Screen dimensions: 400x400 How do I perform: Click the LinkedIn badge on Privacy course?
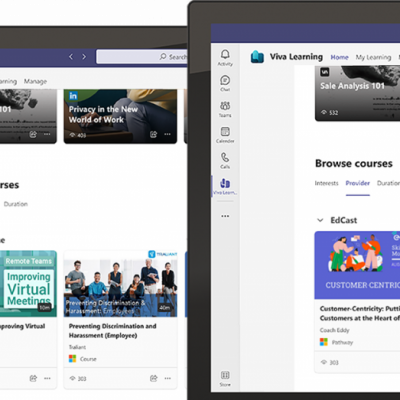coord(73,96)
